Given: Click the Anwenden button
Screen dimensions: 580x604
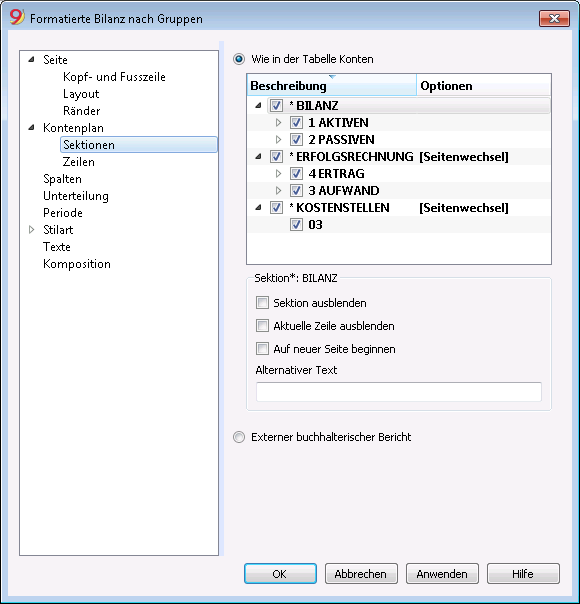Looking at the screenshot, I should coord(442,574).
